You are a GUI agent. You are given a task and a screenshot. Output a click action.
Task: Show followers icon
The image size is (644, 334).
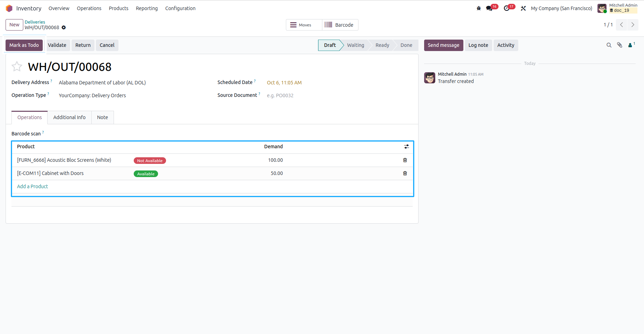(631, 45)
